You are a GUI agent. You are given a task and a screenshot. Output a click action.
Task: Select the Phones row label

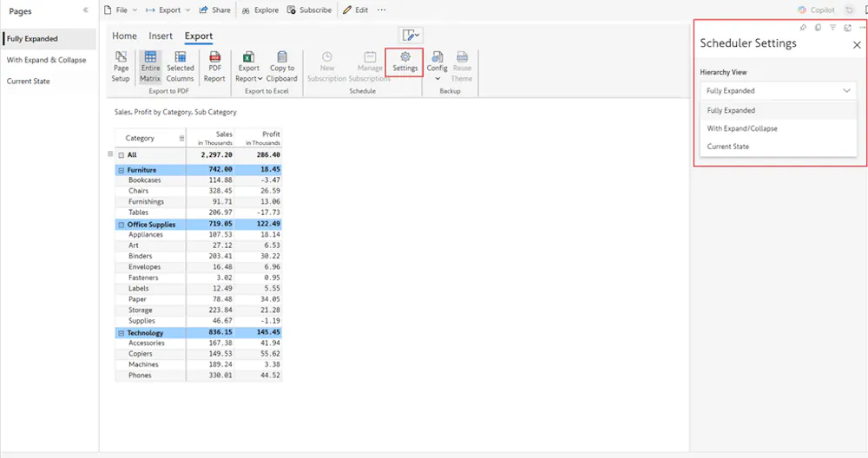(140, 376)
